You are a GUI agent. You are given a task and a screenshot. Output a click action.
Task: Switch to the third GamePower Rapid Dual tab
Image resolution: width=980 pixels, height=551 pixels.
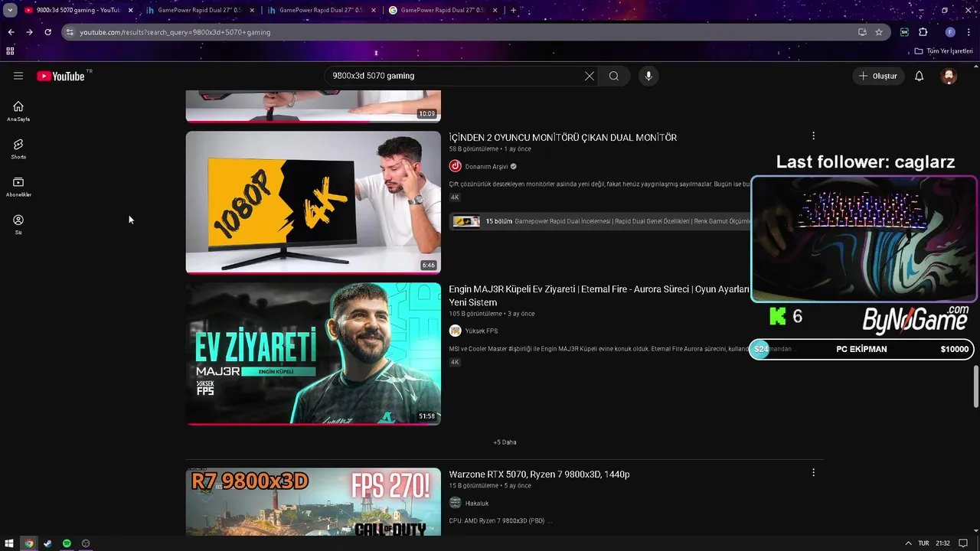point(322,11)
